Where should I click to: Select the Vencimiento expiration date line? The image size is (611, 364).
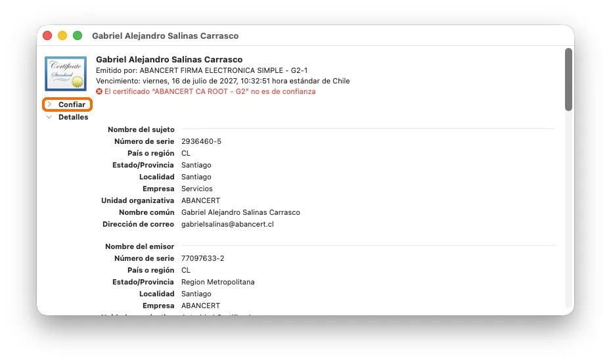tap(223, 81)
